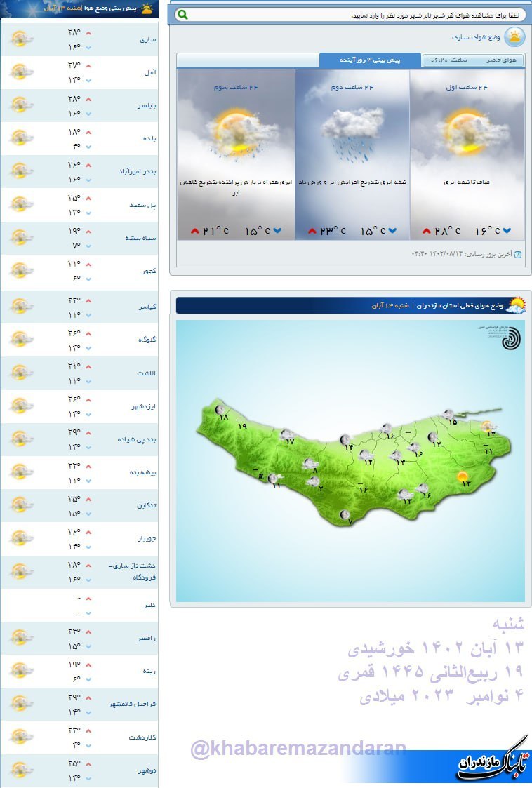Click the green search magnifier icon
The height and width of the screenshot is (788, 532).
tap(182, 15)
